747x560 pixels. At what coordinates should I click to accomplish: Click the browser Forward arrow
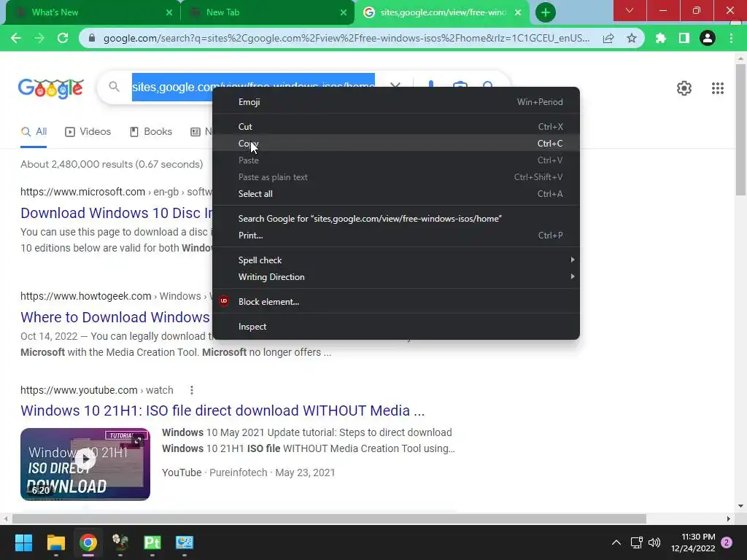39,38
